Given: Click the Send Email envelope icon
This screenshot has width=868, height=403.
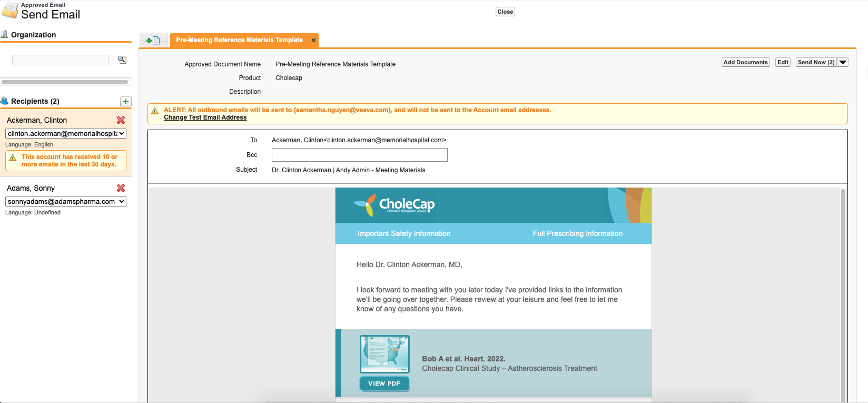Looking at the screenshot, I should [x=10, y=11].
